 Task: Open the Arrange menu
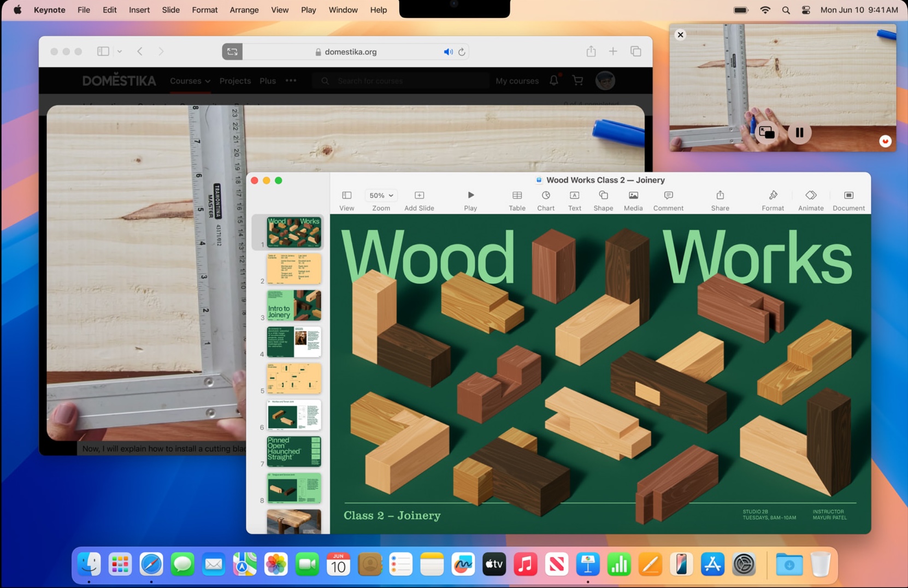tap(244, 9)
